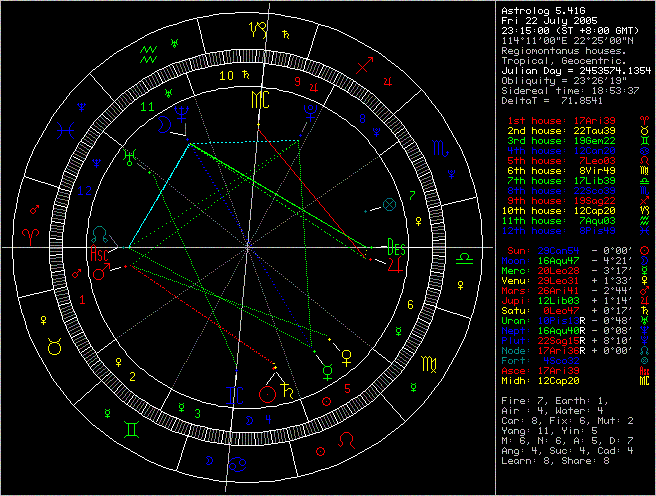Click the Part of Fortune symbol in the wheel
Image resolution: width=656 pixels, height=496 pixels.
389,204
